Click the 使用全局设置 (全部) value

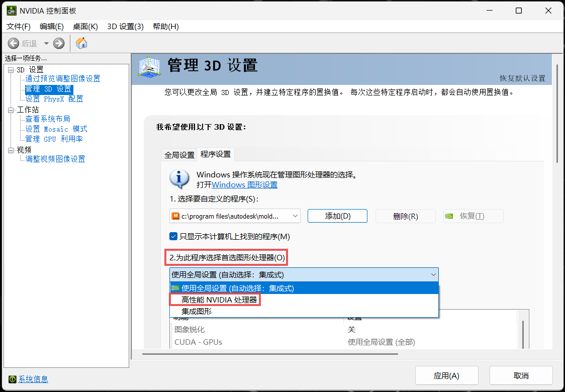click(381, 342)
